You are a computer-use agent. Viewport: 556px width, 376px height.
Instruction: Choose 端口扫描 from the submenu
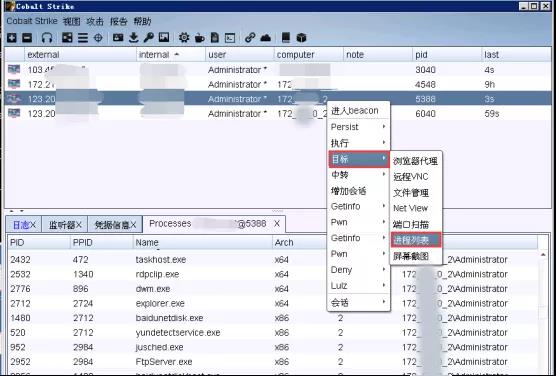pyautogui.click(x=416, y=224)
